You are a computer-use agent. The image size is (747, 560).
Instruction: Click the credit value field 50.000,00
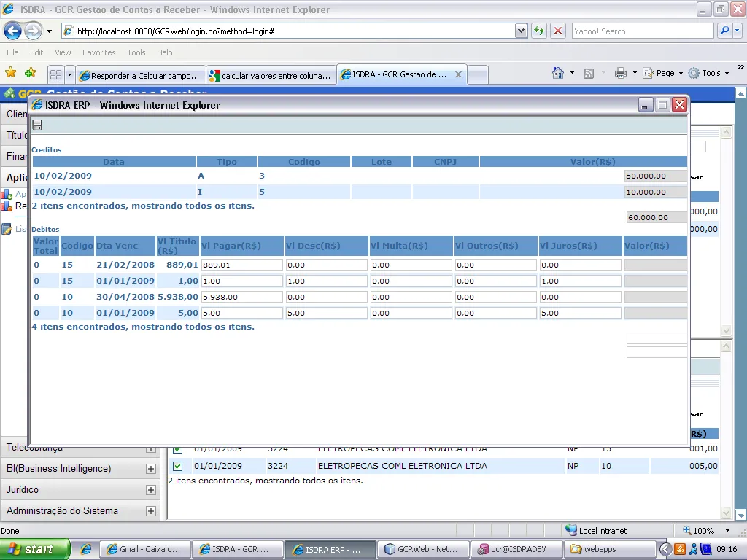[x=656, y=176]
